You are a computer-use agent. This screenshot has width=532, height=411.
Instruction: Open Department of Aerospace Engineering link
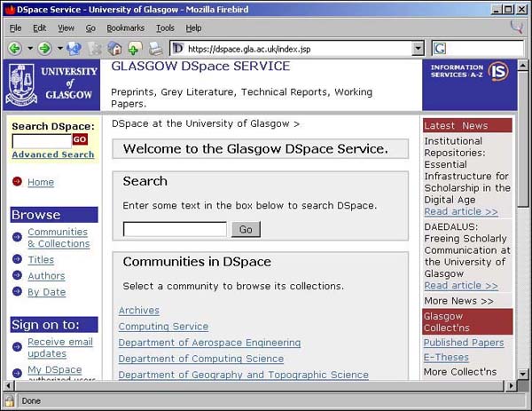pyautogui.click(x=209, y=343)
